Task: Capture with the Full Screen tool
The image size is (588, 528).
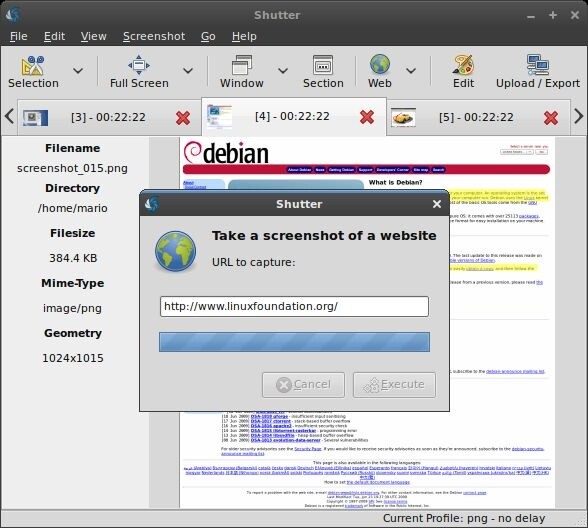Action: [139, 65]
